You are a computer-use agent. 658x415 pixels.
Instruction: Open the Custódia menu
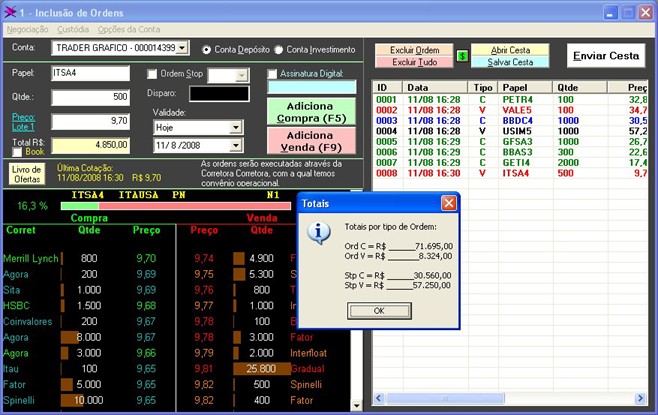(73, 29)
